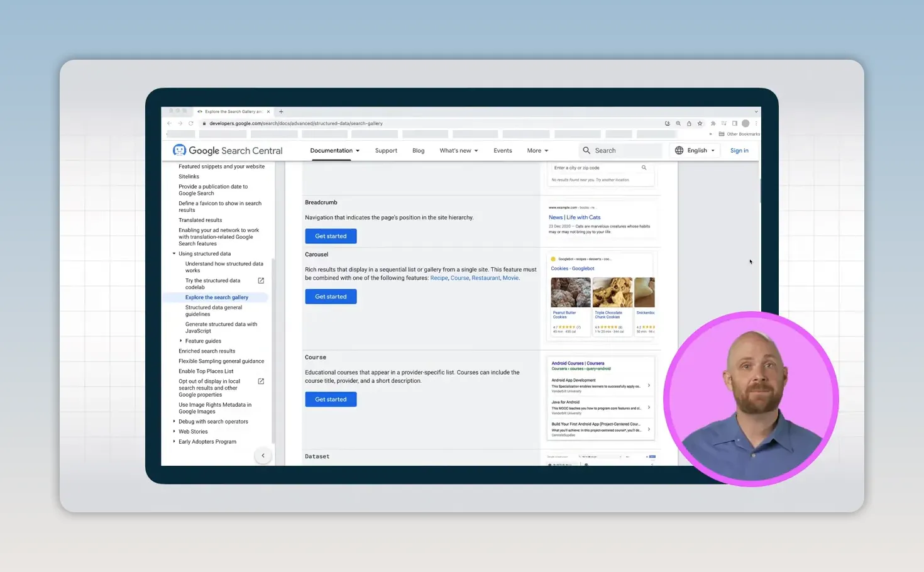Expand the 'Early Adopters Program' section
924x572 pixels.
(x=174, y=441)
